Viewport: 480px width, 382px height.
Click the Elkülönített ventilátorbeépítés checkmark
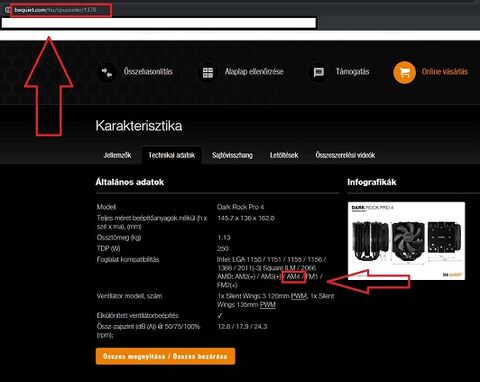coord(220,315)
